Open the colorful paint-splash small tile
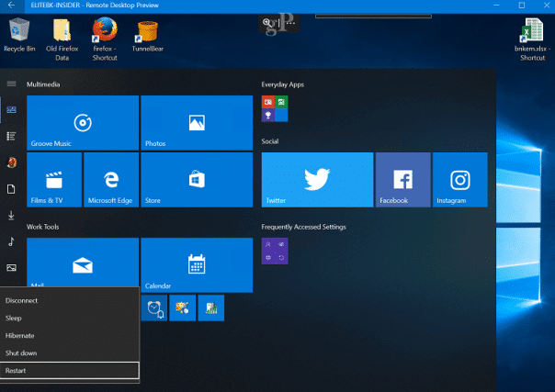The image size is (555, 392). [183, 308]
